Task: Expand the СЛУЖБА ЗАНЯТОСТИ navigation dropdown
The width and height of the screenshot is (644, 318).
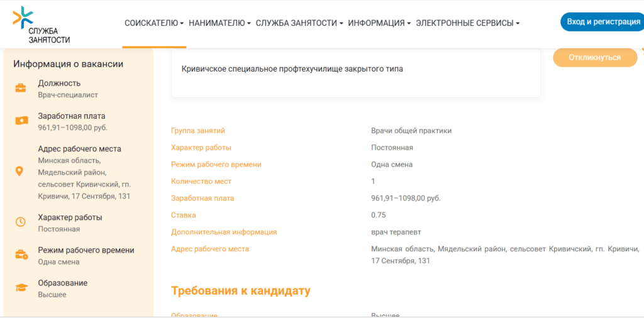Action: click(x=299, y=23)
